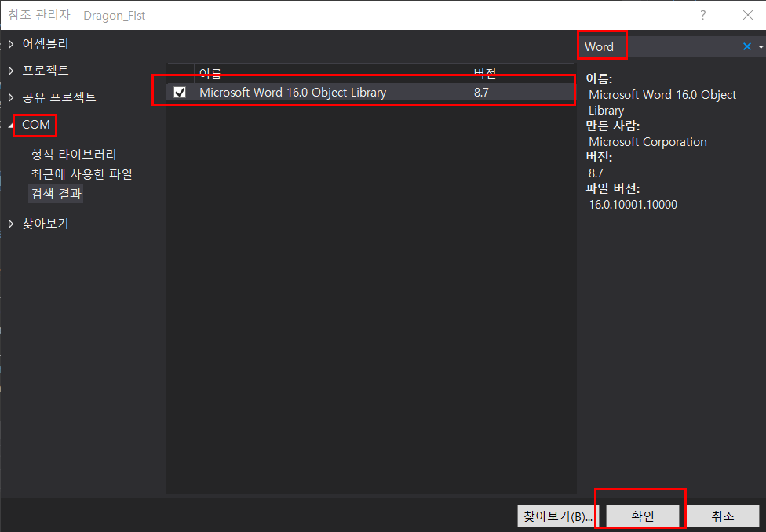This screenshot has height=532, width=766.
Task: Expand the 찾아보기 tree node
Action: point(11,224)
